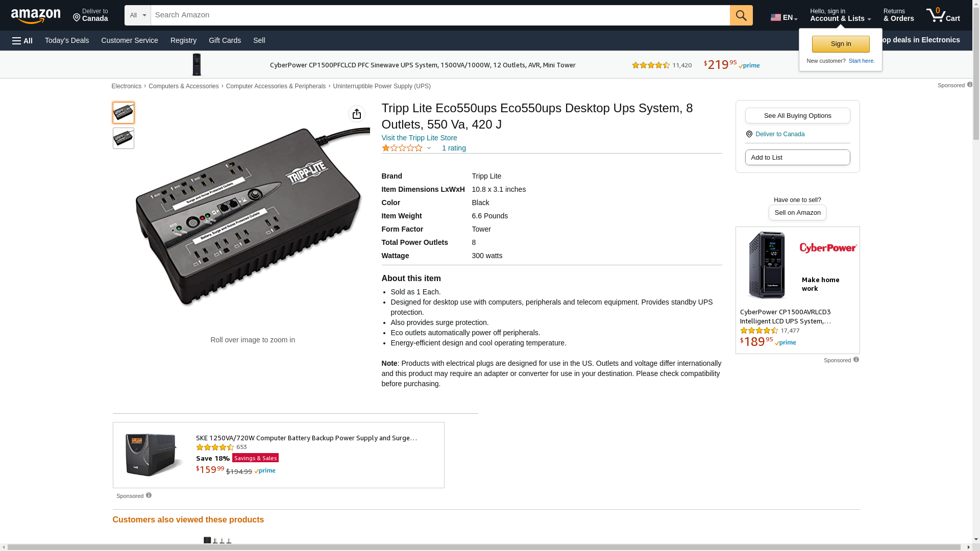Click the Amazon logo
Screen dimensions: 980x551
[x=36, y=16]
